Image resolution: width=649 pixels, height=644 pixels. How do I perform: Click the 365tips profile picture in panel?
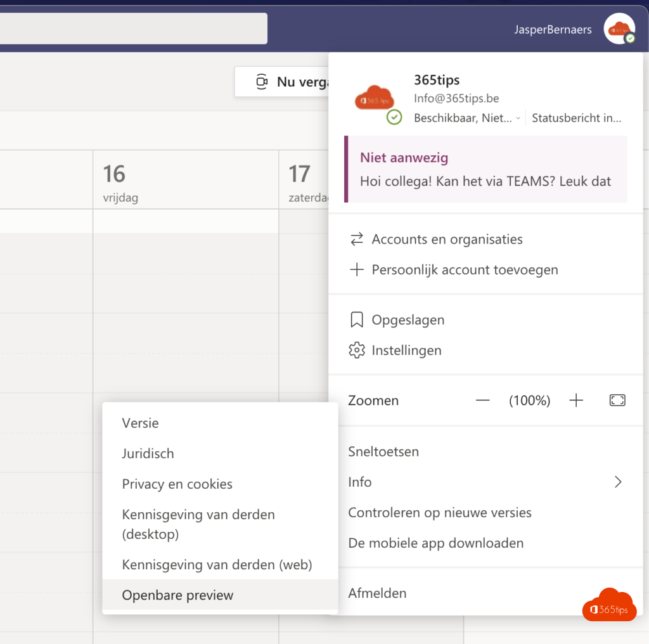pyautogui.click(x=375, y=100)
